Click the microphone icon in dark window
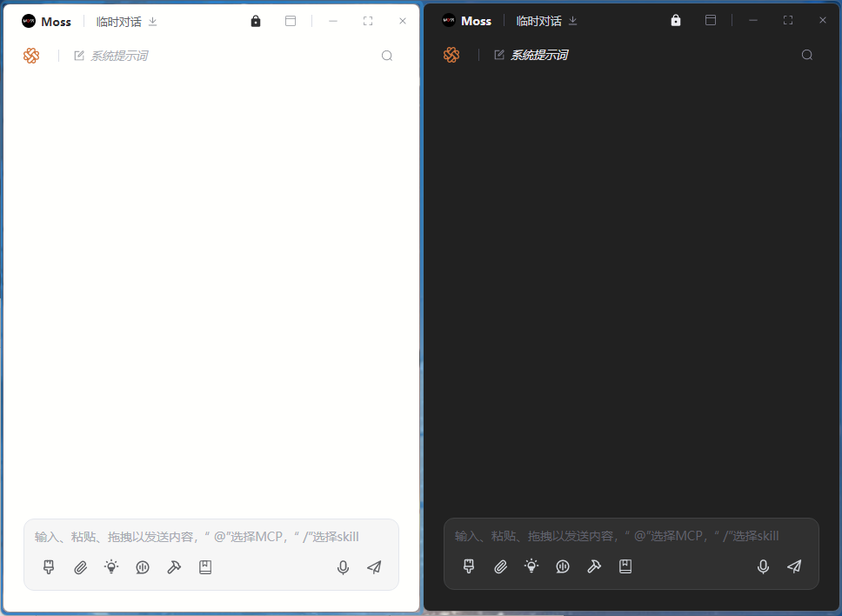Image resolution: width=842 pixels, height=616 pixels. coord(763,566)
